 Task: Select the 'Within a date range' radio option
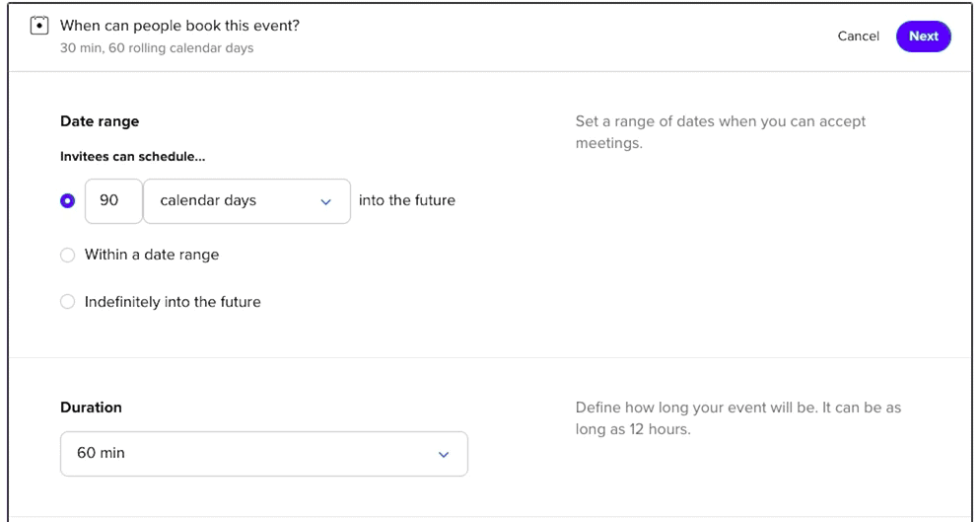click(67, 255)
